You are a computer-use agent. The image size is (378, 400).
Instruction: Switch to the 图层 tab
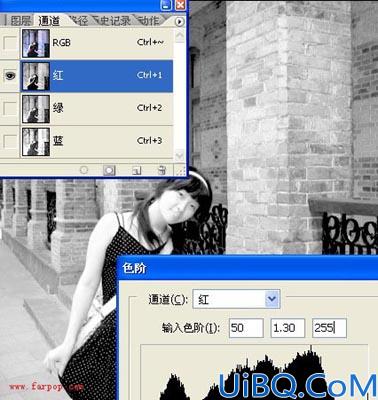[x=21, y=21]
